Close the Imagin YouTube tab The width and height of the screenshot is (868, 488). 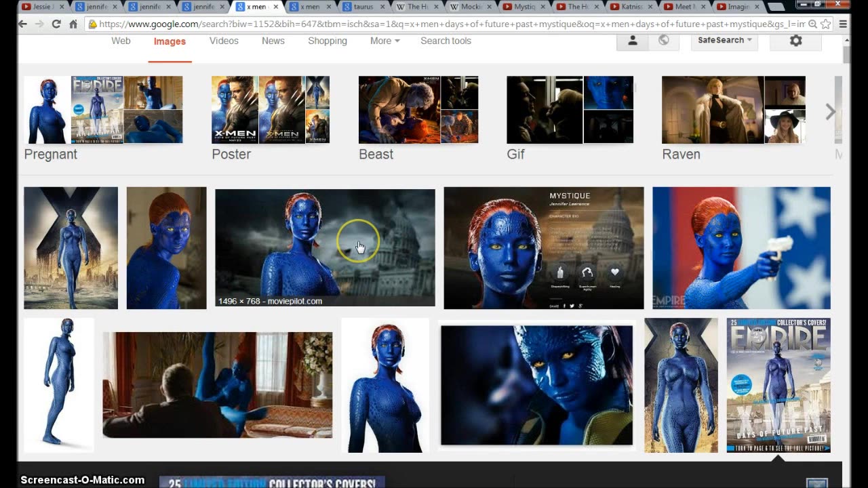[757, 7]
